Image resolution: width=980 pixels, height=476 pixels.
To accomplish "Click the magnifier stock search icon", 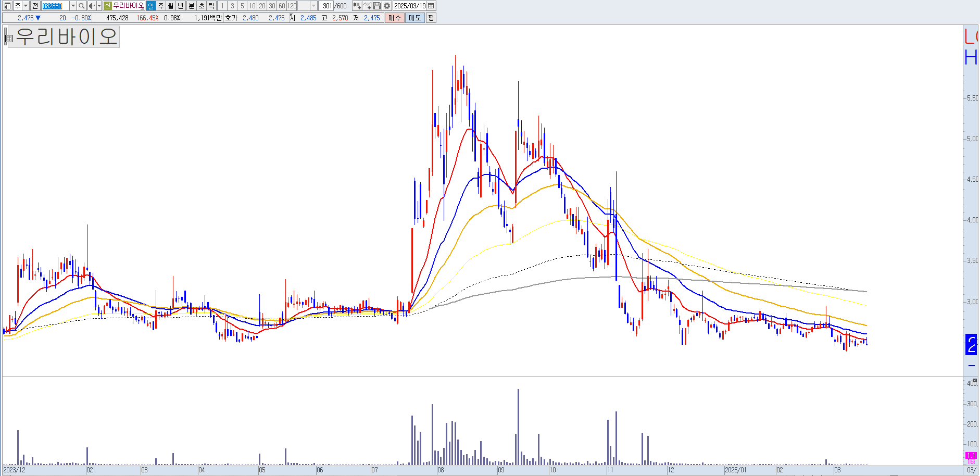I will 81,6.
